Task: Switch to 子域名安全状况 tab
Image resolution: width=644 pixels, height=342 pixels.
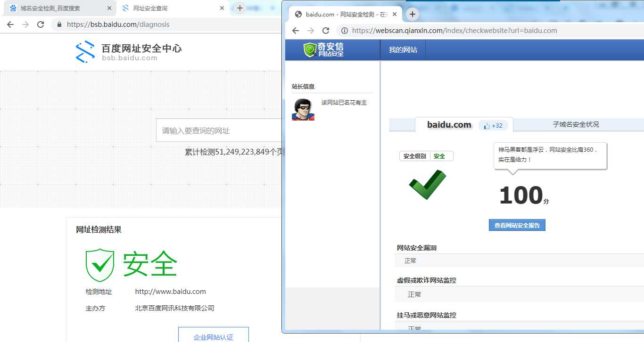Action: 576,124
